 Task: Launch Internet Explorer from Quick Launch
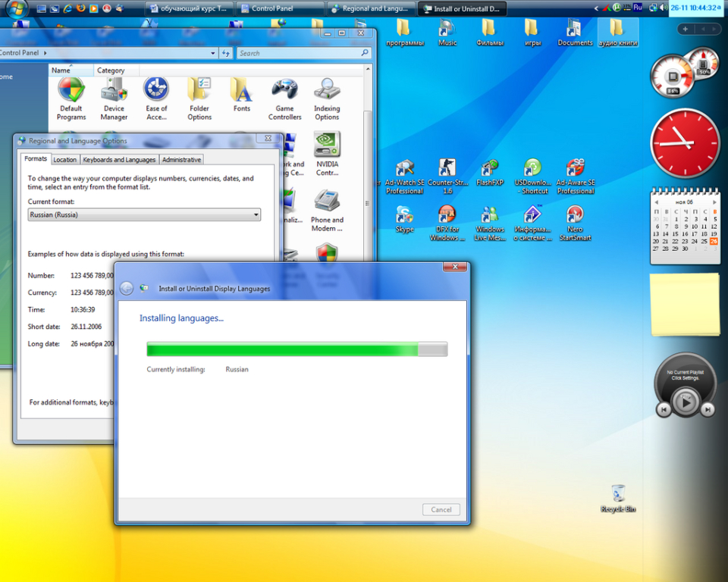click(x=67, y=8)
